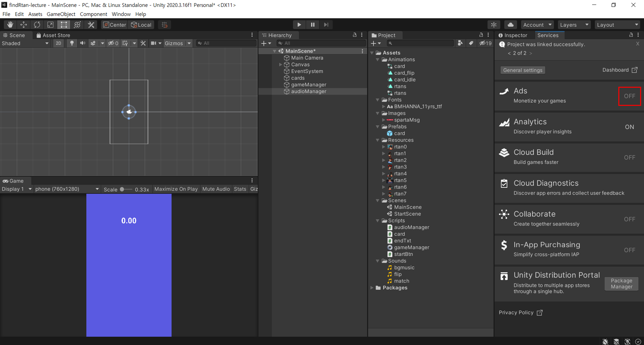This screenshot has height=345, width=644.
Task: Toggle grid snapping icon in toolbar
Action: pyautogui.click(x=165, y=25)
